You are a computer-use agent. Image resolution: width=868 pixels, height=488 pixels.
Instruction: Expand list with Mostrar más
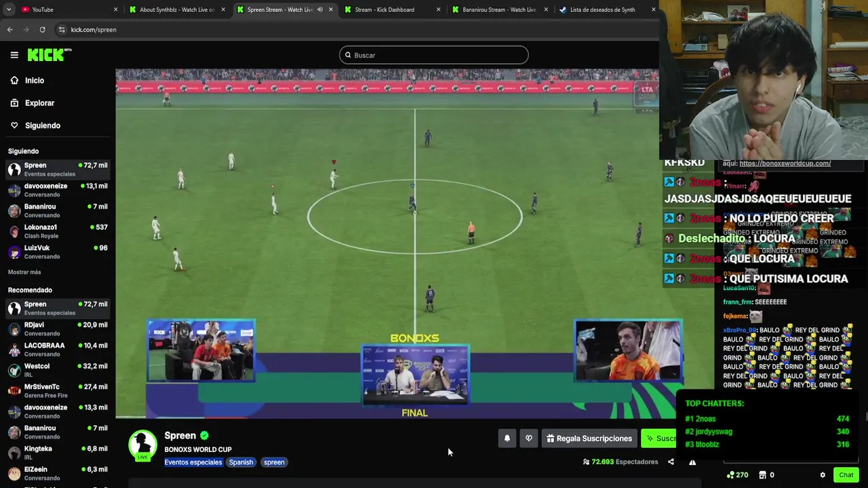pyautogui.click(x=24, y=272)
